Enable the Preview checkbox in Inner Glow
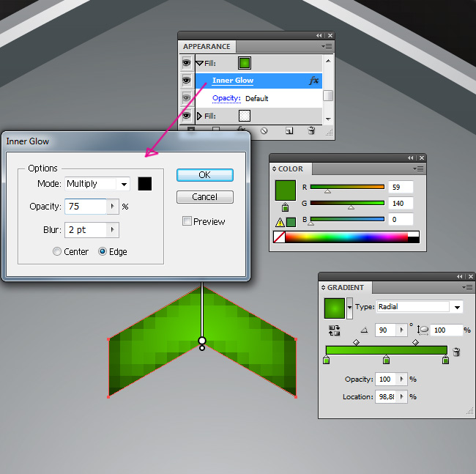This screenshot has height=474, width=476. [x=187, y=221]
